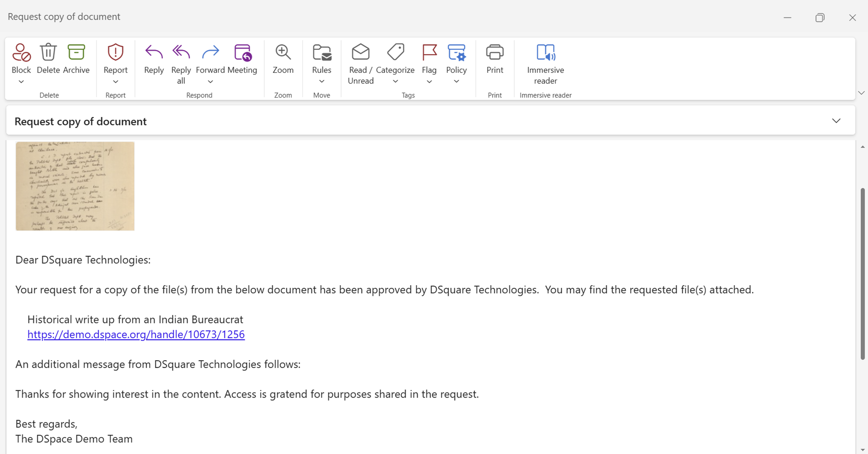Expand the Categorize dropdown
868x454 pixels.
coord(395,82)
